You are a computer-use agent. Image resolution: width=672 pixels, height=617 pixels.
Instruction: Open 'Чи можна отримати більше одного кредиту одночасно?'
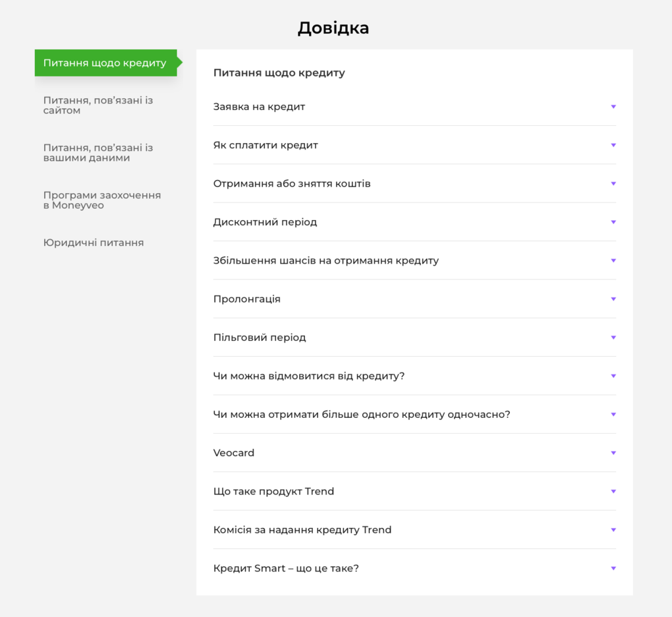pos(362,415)
